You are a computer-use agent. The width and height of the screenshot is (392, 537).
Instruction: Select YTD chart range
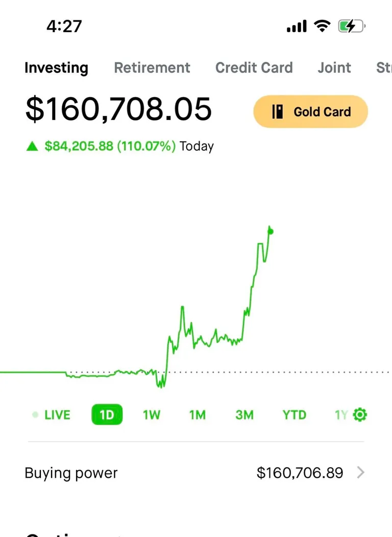[295, 414]
